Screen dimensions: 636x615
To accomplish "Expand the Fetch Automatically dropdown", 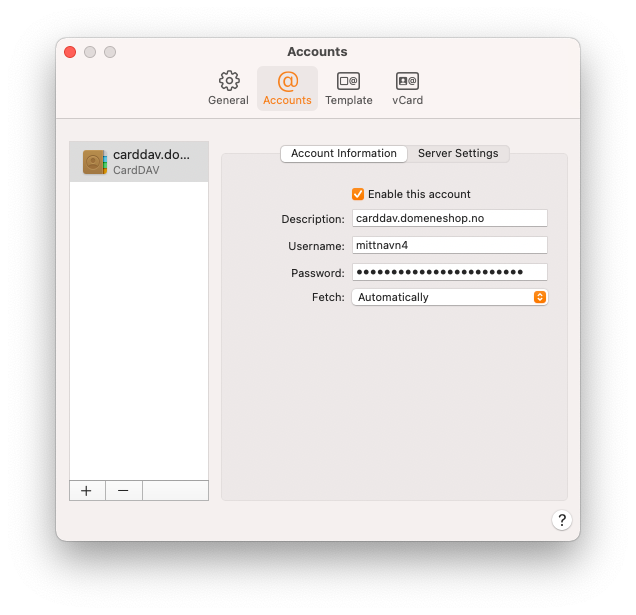I will click(450, 297).
